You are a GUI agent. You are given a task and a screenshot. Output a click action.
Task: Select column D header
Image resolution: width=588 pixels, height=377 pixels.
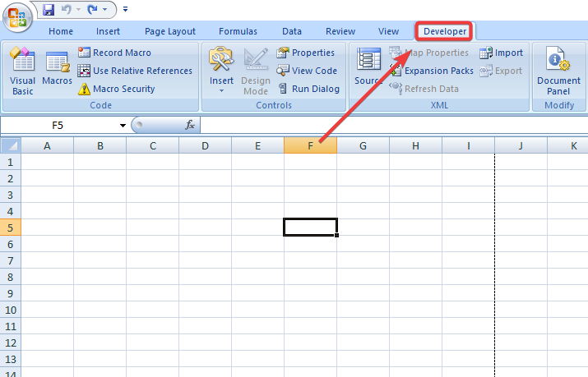tap(205, 145)
